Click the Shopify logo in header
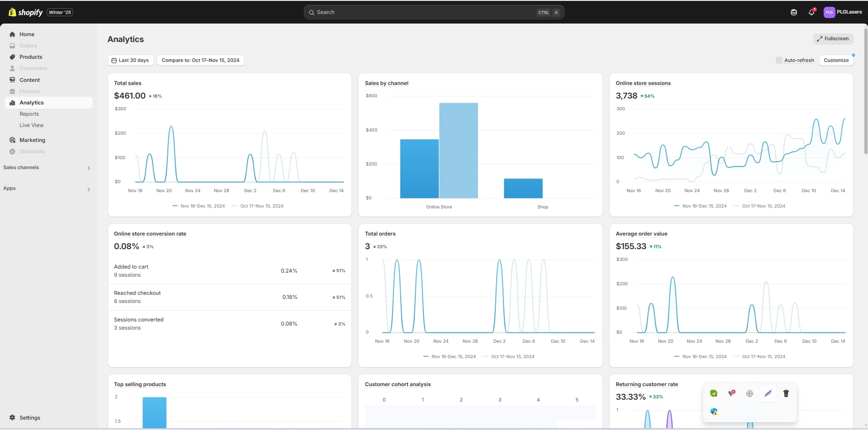868x430 pixels. click(26, 12)
